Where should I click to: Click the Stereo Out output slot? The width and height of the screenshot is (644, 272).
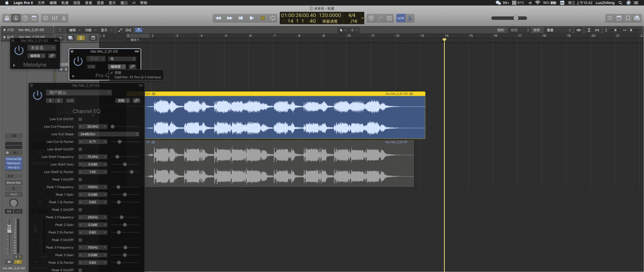(x=14, y=183)
